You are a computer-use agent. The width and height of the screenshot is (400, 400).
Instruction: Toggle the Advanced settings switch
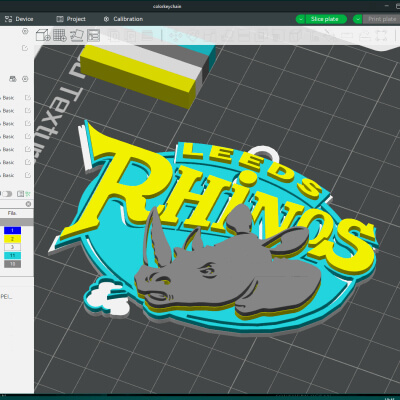(x=7, y=194)
